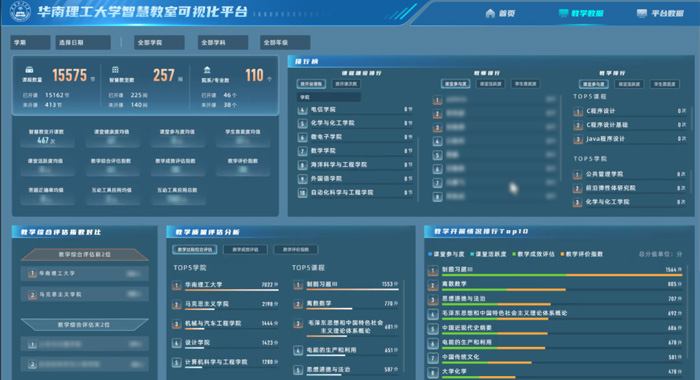Switch to the 平台数据 navigation tab
This screenshot has height=380, width=700.
coord(660,13)
